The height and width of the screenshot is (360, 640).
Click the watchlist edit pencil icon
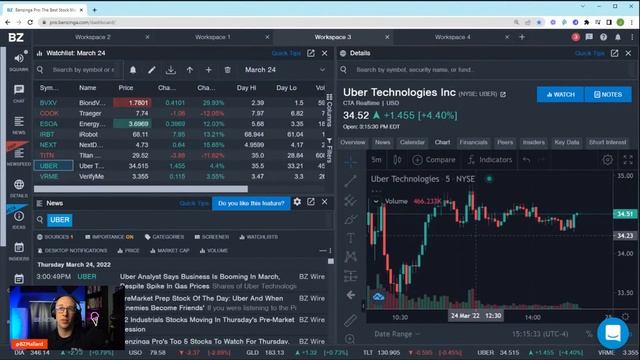click(151, 70)
